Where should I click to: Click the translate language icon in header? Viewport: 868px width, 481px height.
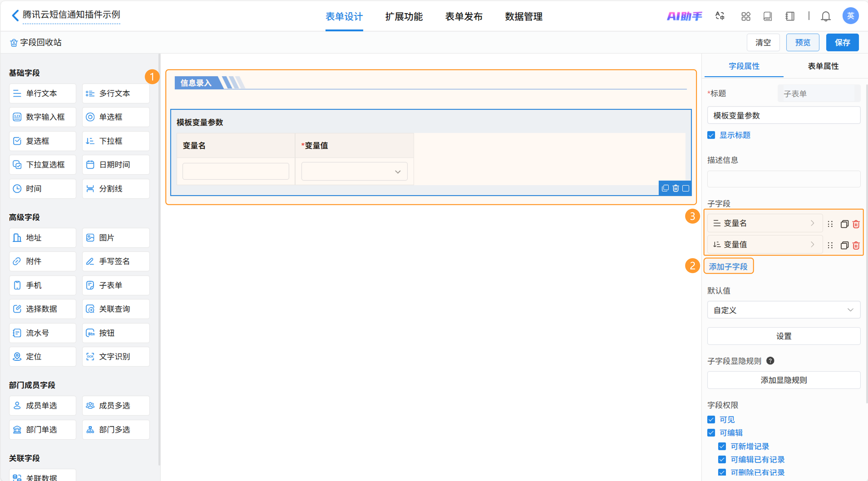point(720,16)
